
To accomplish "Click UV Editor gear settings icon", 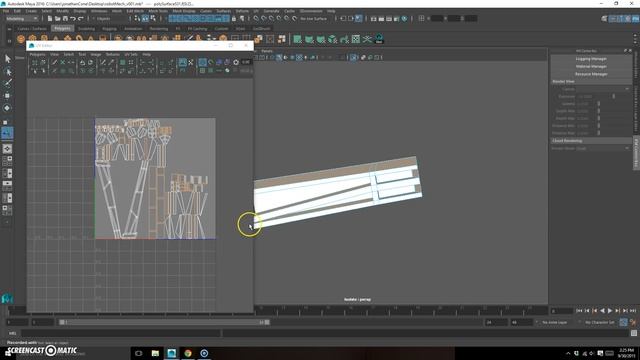I will pos(236,62).
